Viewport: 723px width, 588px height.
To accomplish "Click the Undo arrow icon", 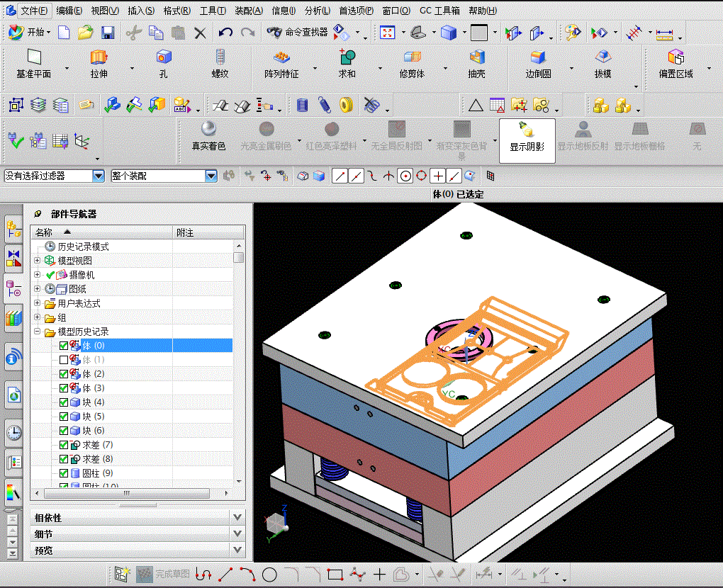I will coord(225,33).
